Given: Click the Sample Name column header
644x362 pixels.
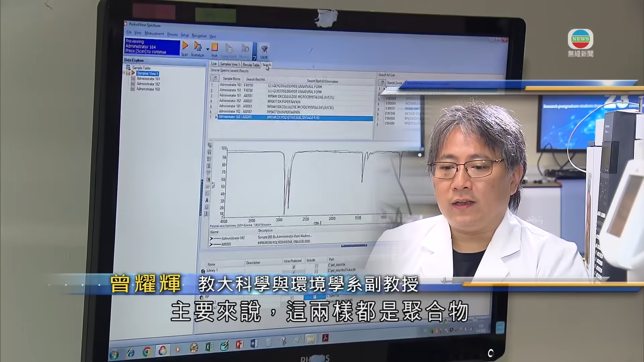Looking at the screenshot, I should click(x=231, y=79).
